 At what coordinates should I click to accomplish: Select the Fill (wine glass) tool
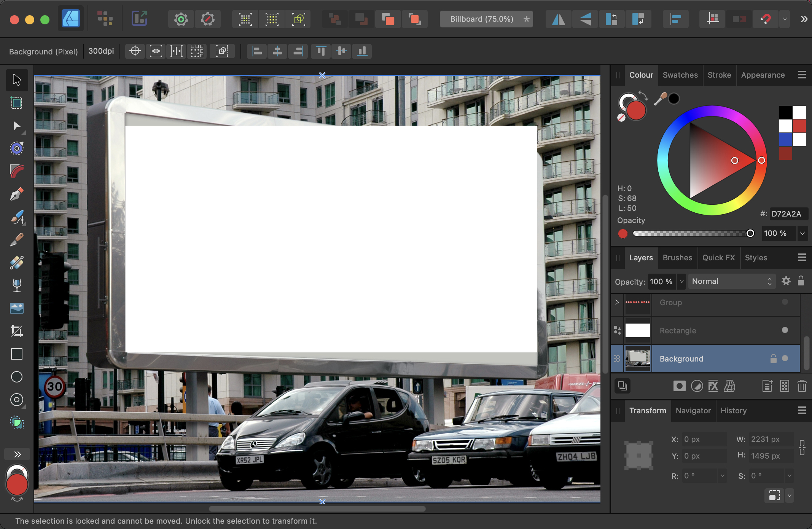[17, 285]
